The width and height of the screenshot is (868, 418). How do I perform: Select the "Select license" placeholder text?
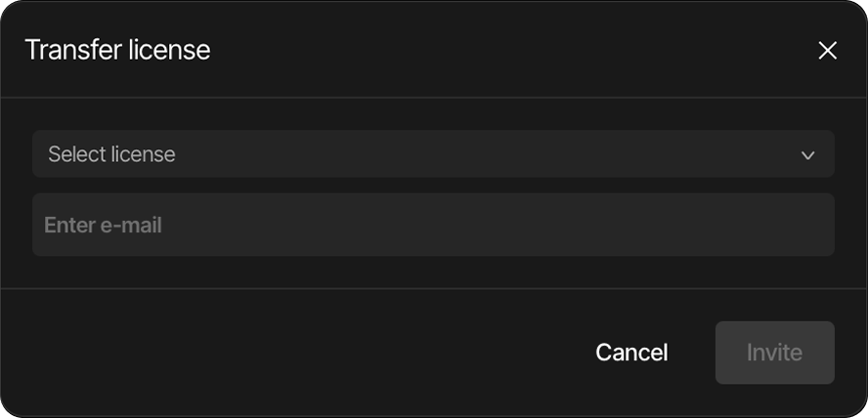click(x=111, y=154)
